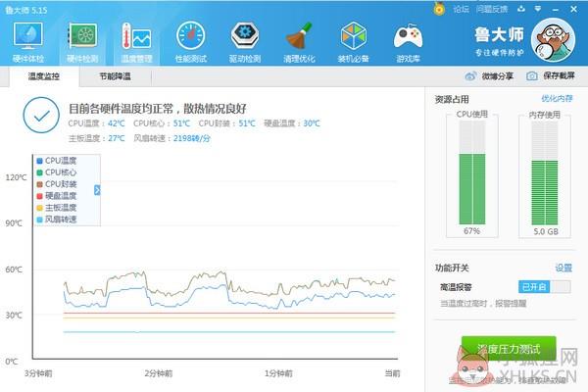Toggle CPU核心 legend green swatch
The image size is (588, 392).
[39, 172]
